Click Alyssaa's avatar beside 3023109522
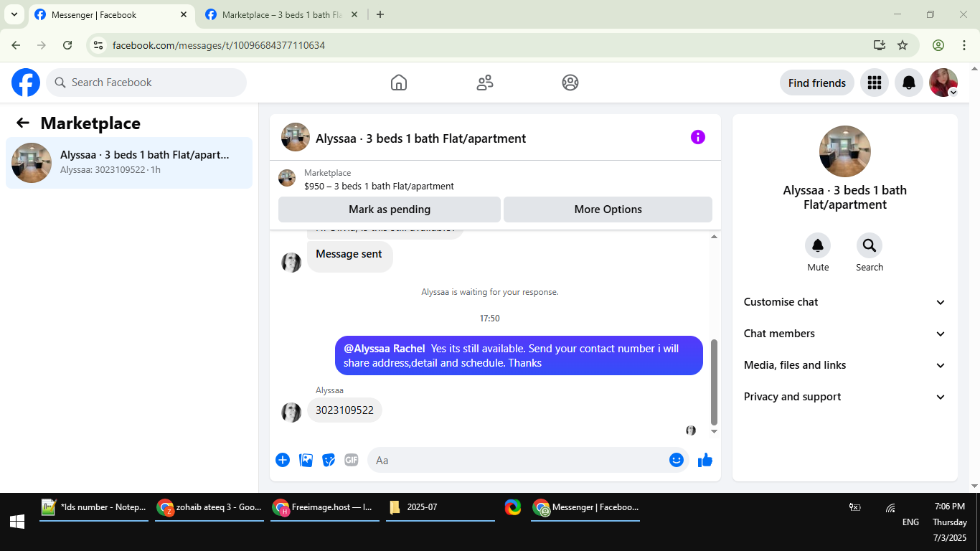The image size is (980, 551). pyautogui.click(x=291, y=413)
